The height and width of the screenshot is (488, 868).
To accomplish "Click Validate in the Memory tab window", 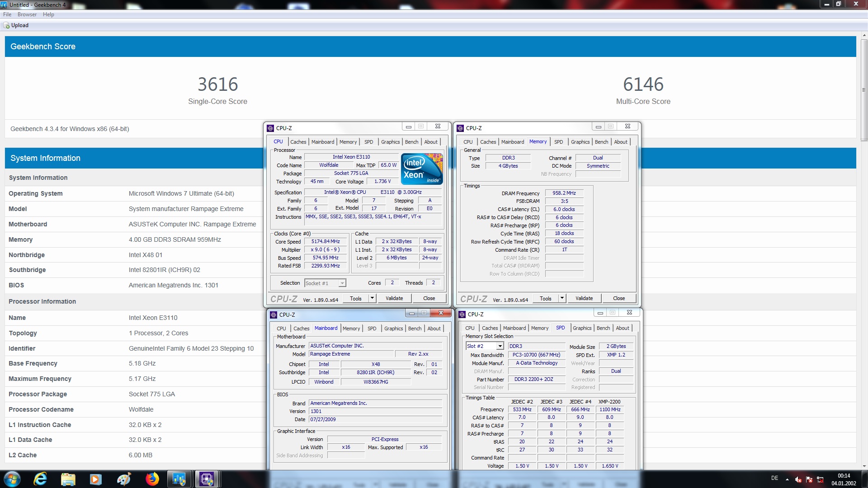I will 584,298.
